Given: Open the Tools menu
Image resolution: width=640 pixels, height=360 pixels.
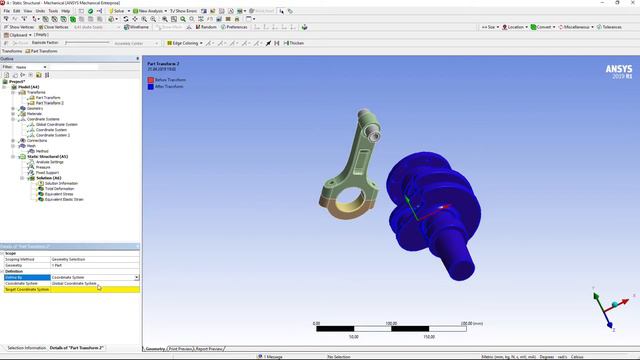Looking at the screenshot, I should [x=53, y=11].
